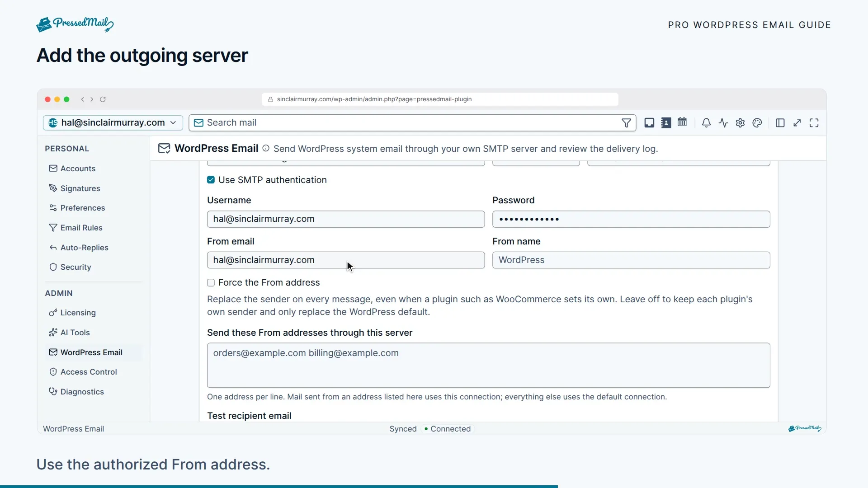Open Access Control in the sidebar
The image size is (868, 488).
pyautogui.click(x=94, y=372)
